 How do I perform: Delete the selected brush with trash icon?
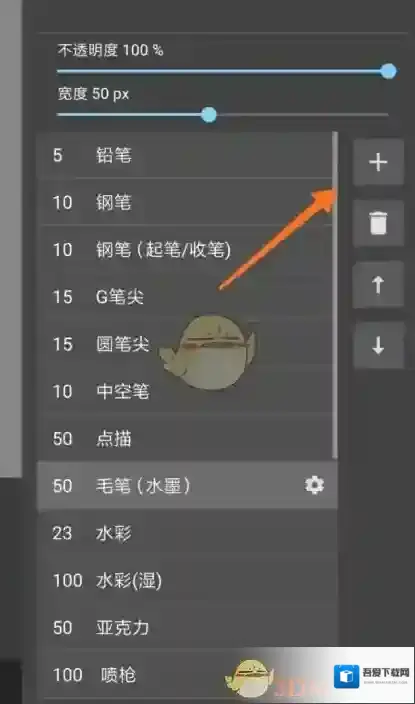click(378, 223)
